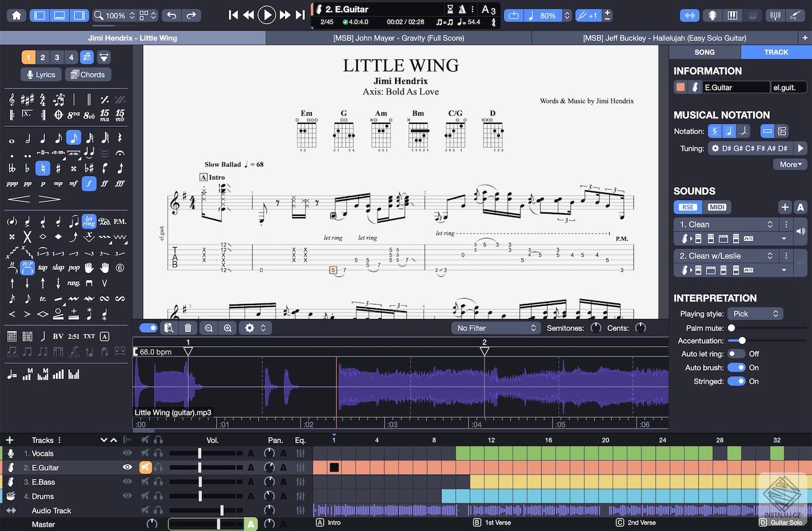Click the Home icon in top toolbar
Image resolution: width=812 pixels, height=531 pixels.
[16, 15]
